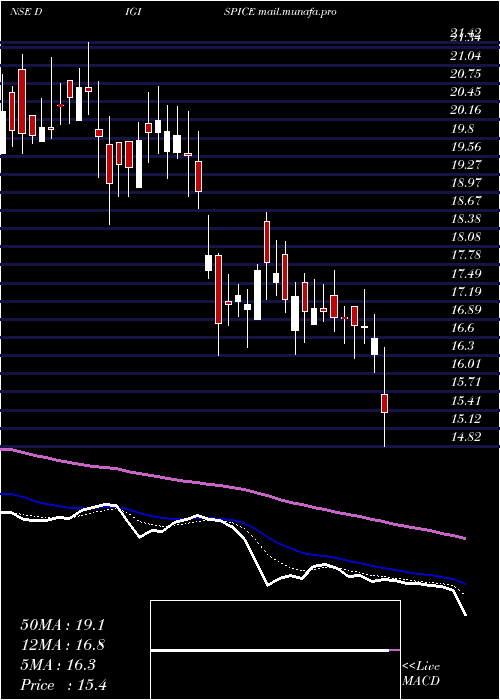This screenshot has width=500, height=700.
Task: Click the 'Price : 15.4' readout
Action: (62, 685)
